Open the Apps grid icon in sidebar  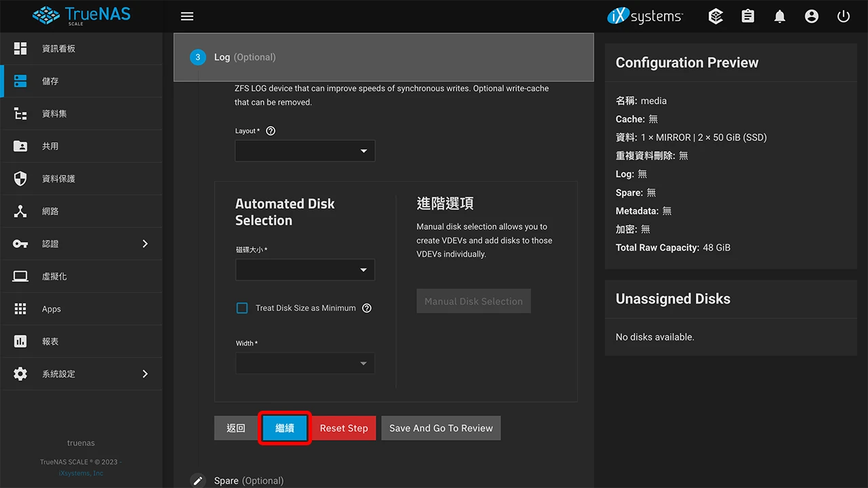click(x=20, y=308)
